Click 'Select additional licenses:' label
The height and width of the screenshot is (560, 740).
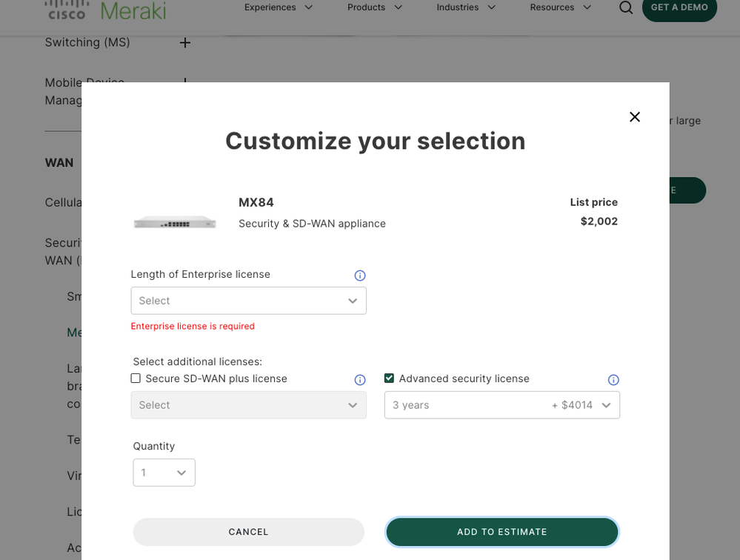tap(197, 362)
